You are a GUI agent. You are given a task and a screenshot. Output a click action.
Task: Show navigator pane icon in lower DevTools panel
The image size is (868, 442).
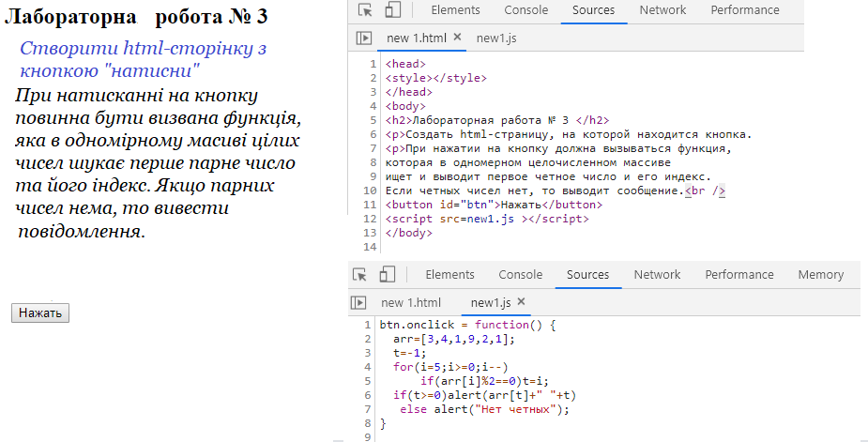click(358, 303)
